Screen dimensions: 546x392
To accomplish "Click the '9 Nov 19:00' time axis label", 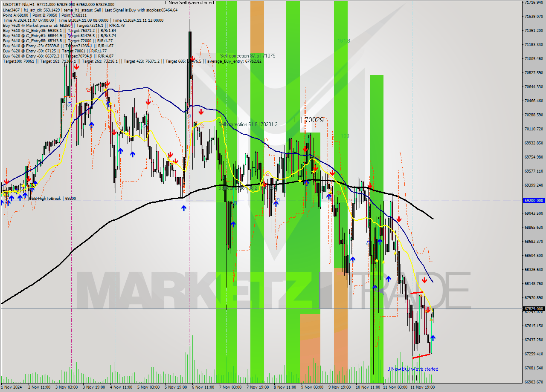I will click(x=339, y=387).
